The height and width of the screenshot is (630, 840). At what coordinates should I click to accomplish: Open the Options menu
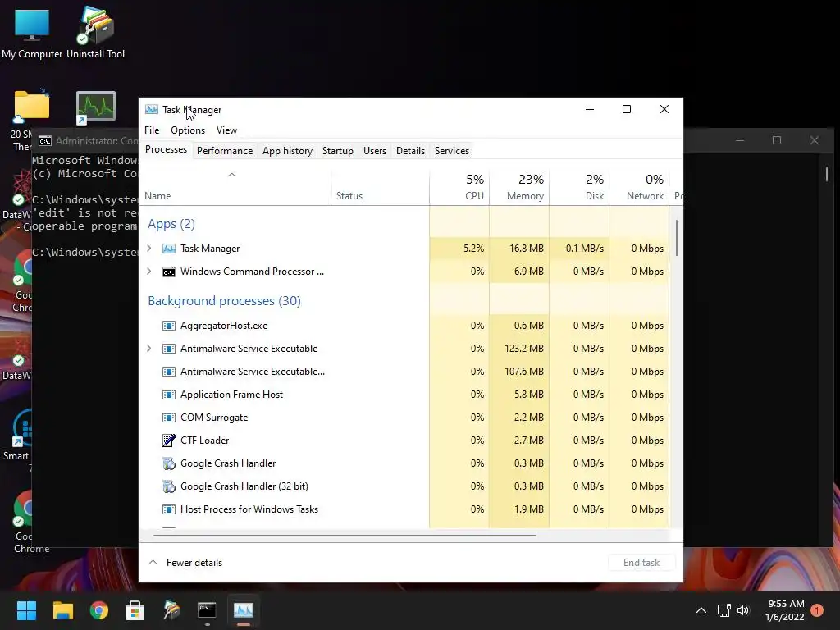tap(188, 130)
